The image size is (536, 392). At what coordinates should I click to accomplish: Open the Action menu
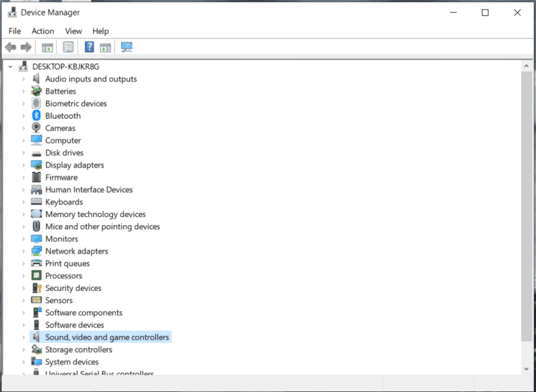[x=42, y=31]
